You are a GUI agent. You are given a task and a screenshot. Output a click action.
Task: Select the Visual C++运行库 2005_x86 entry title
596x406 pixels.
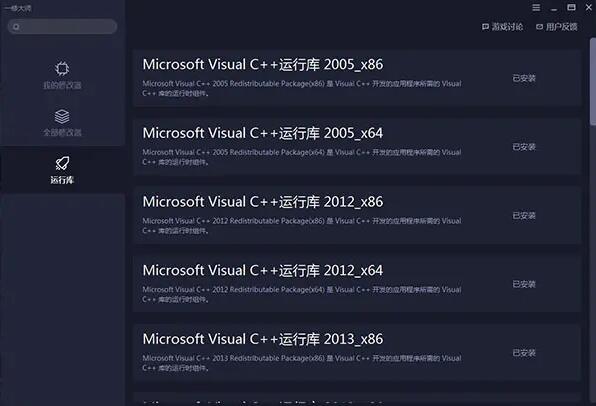coord(263,65)
